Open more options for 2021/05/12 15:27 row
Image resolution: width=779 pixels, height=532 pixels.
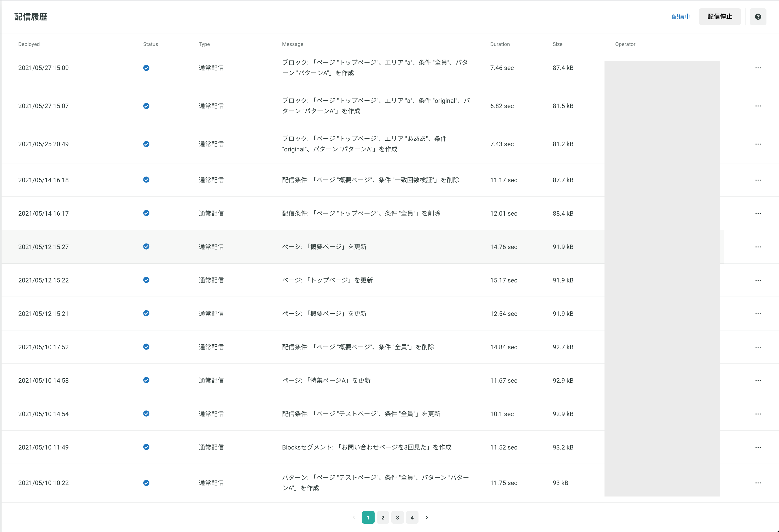(758, 247)
